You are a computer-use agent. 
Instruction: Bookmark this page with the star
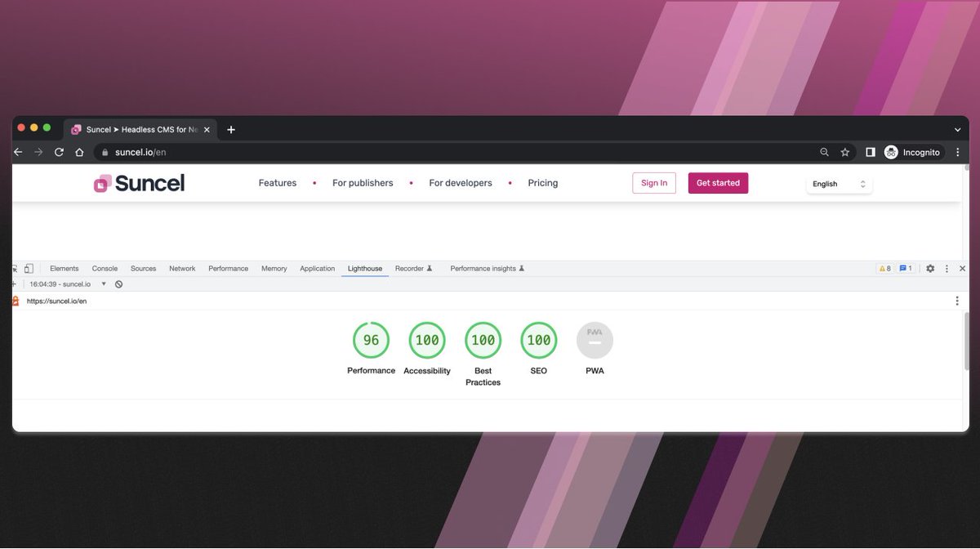tap(845, 152)
